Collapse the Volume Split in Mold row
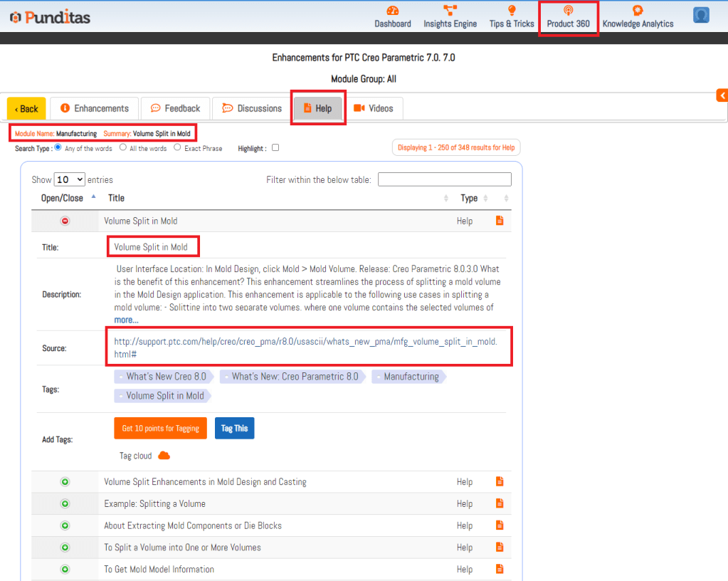 [x=65, y=221]
